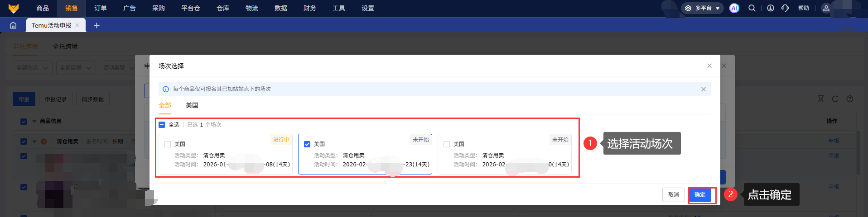
Task: Open the 采购 menu
Action: click(x=159, y=8)
